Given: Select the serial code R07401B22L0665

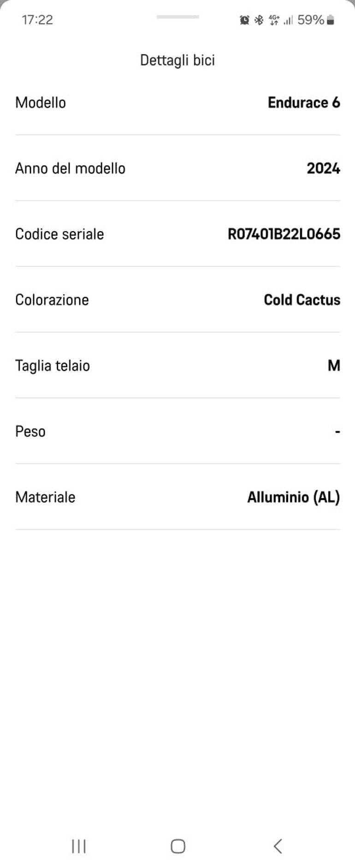Looking at the screenshot, I should point(284,234).
